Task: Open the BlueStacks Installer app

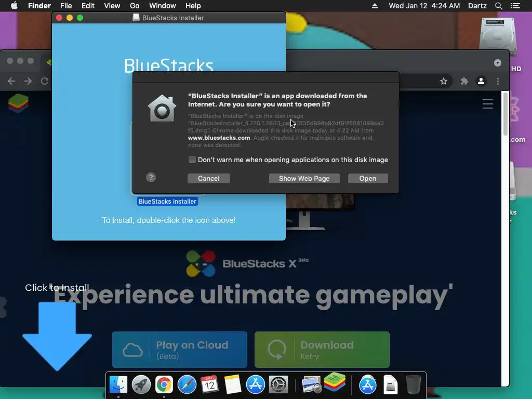Action: (368, 179)
